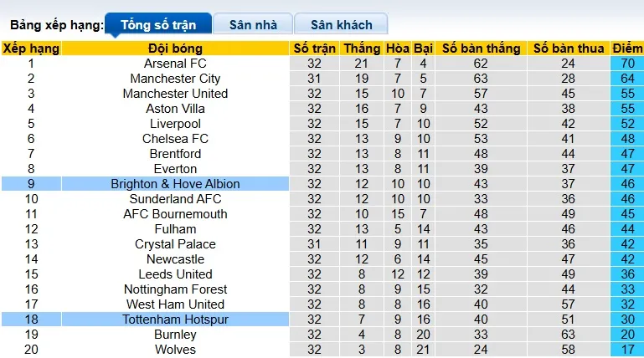Open Liverpool in the standings
This screenshot has height=358, width=644.
[175, 124]
